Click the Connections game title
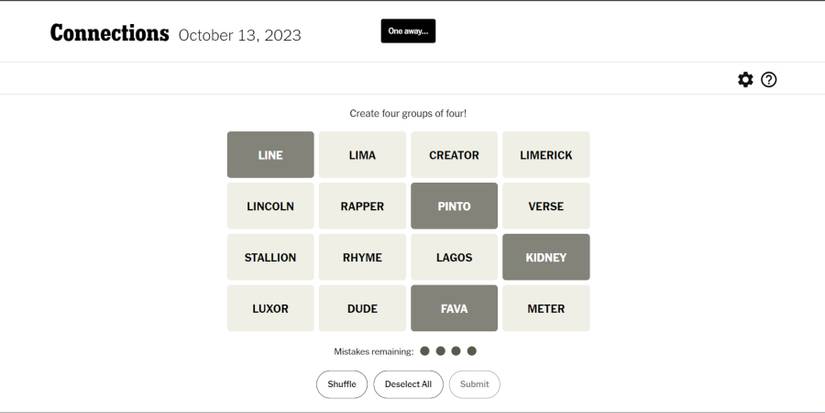The height and width of the screenshot is (413, 825). 109,33
